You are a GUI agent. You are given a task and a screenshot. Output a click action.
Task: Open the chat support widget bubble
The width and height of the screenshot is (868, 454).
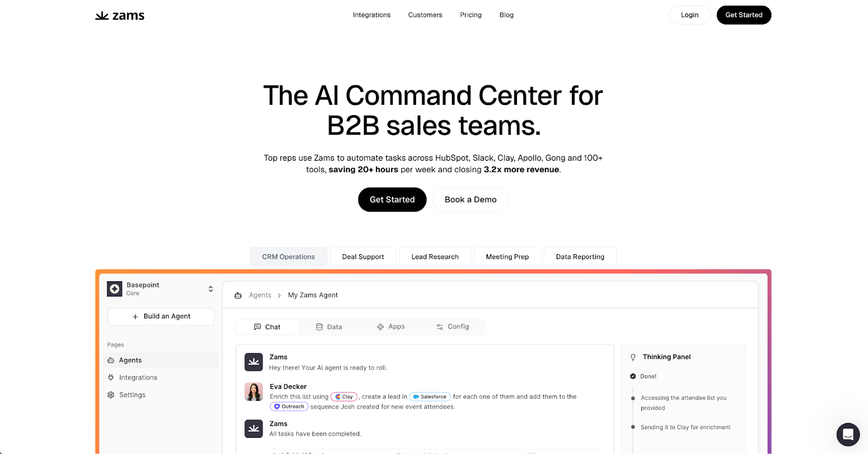(848, 434)
